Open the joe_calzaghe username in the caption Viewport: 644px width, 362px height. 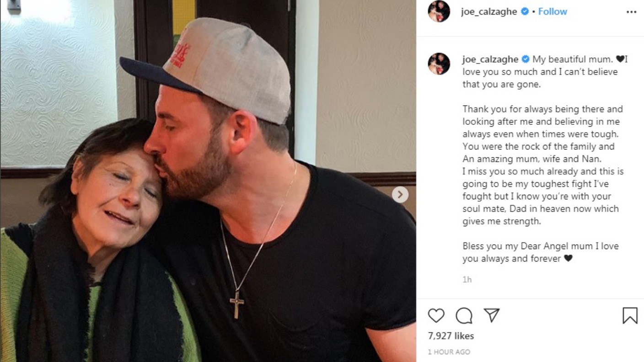(490, 59)
